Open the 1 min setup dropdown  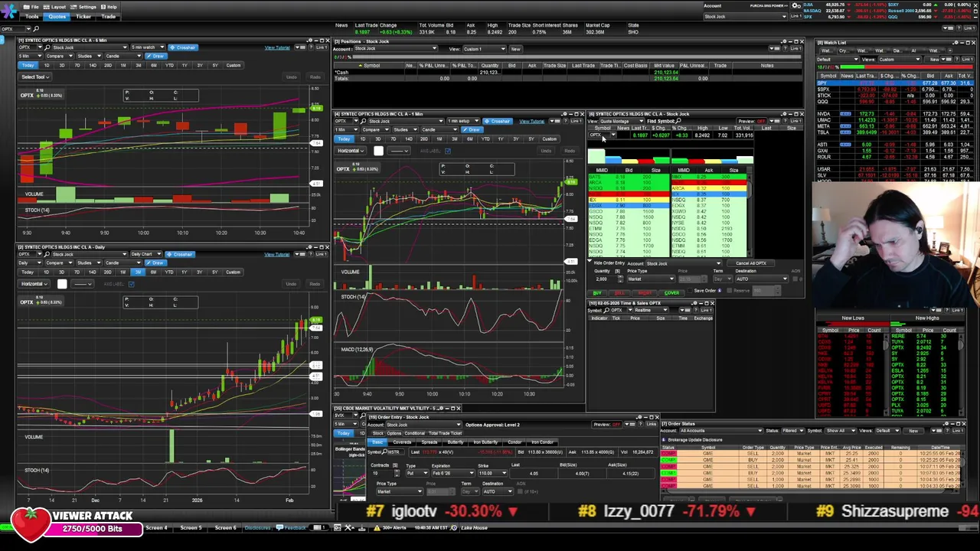[463, 121]
